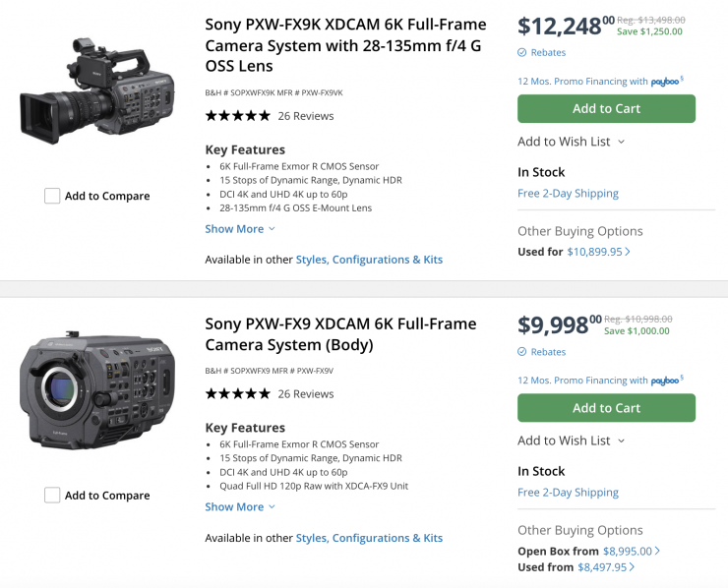Click arrow next to Open Box from $8,995.00
Viewport: 728px width, 588px height.
click(658, 552)
